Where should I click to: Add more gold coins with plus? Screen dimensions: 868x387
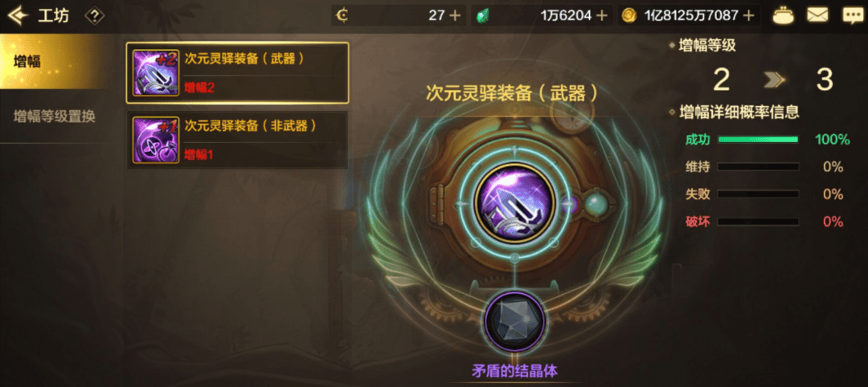tap(748, 15)
